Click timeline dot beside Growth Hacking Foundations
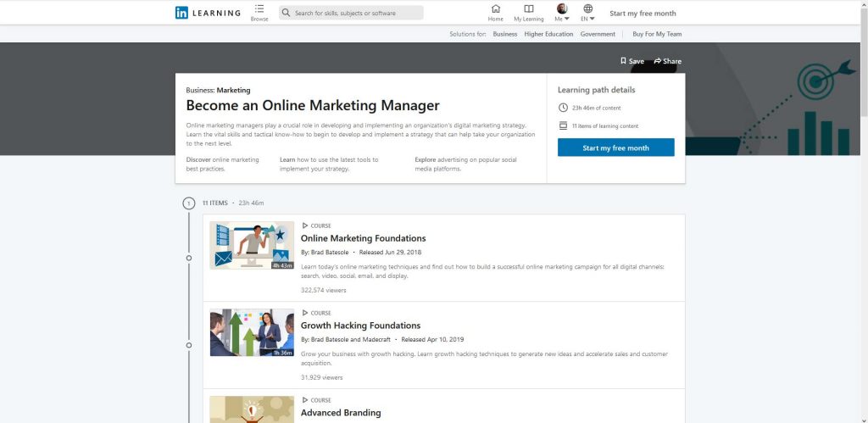The width and height of the screenshot is (868, 423). (x=189, y=345)
